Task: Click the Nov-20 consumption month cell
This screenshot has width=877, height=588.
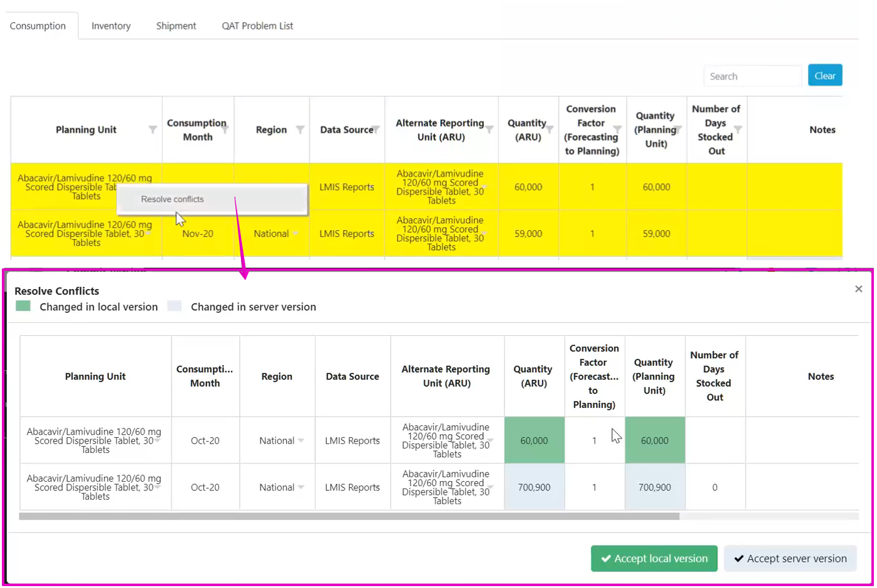Action: [198, 233]
